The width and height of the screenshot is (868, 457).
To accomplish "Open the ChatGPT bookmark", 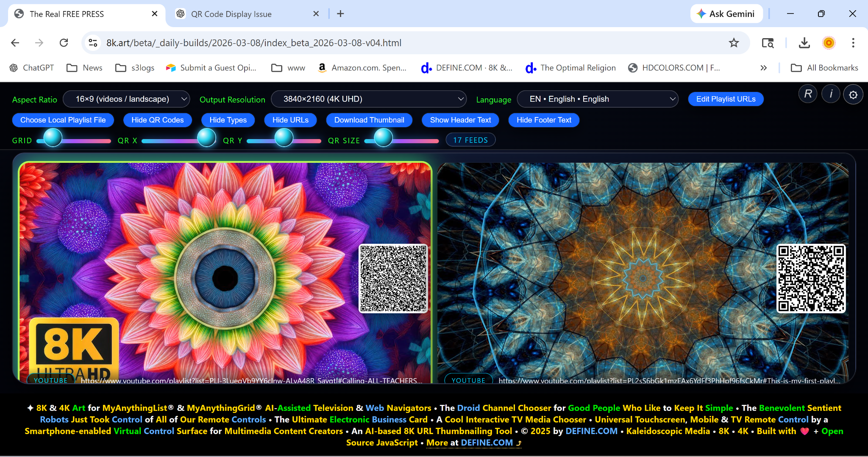I will (x=32, y=68).
